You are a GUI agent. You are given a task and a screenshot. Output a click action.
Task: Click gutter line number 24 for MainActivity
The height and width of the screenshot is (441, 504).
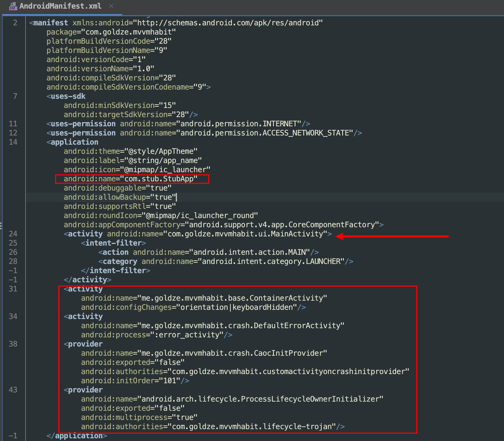[13, 234]
